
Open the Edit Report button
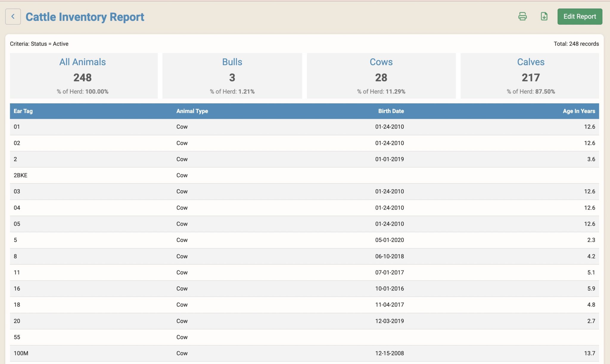pyautogui.click(x=580, y=17)
